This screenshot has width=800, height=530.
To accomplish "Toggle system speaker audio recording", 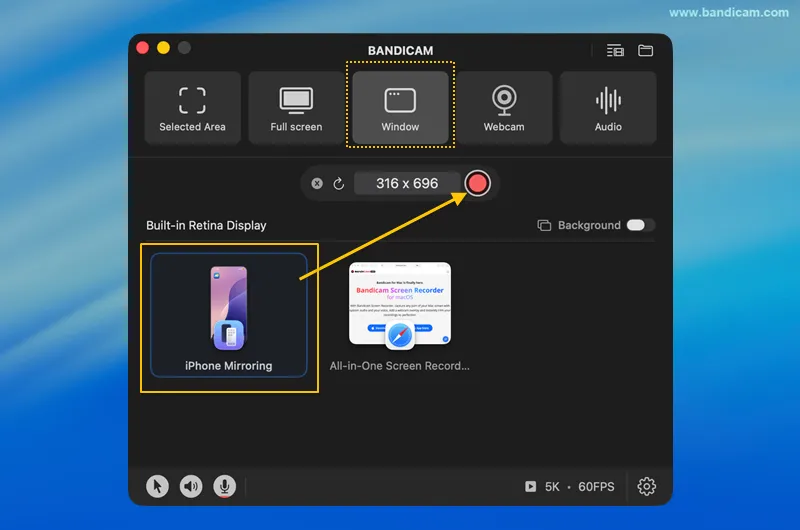I will (x=191, y=486).
